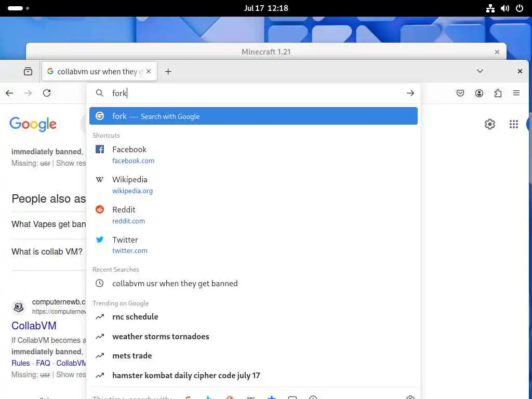Open the Facebook shortcut
This screenshot has height=399, width=532.
254,155
